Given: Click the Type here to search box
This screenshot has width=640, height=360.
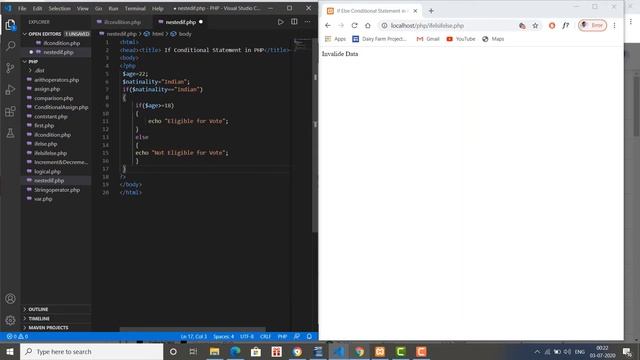Looking at the screenshot, I should point(91,351).
